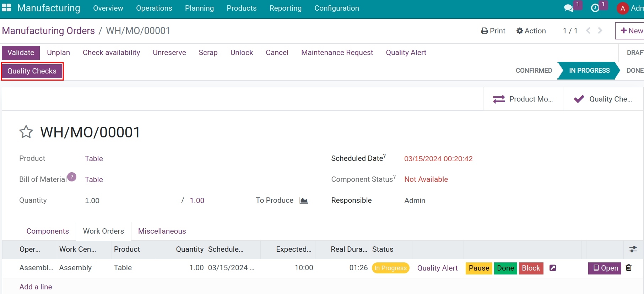Delete the Assembly work order trash icon
The height and width of the screenshot is (294, 644).
(629, 268)
